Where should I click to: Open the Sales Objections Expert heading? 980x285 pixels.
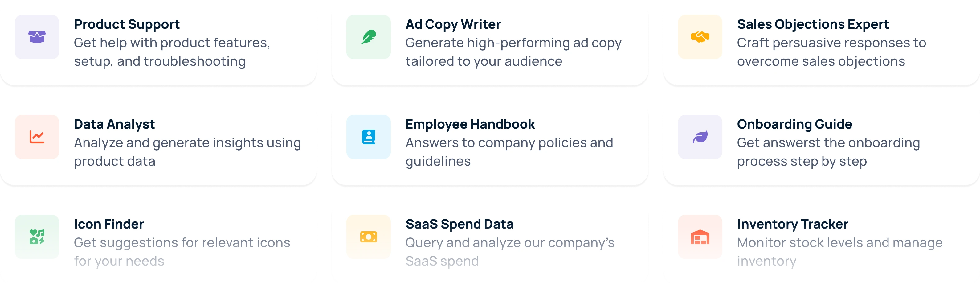[x=813, y=24]
